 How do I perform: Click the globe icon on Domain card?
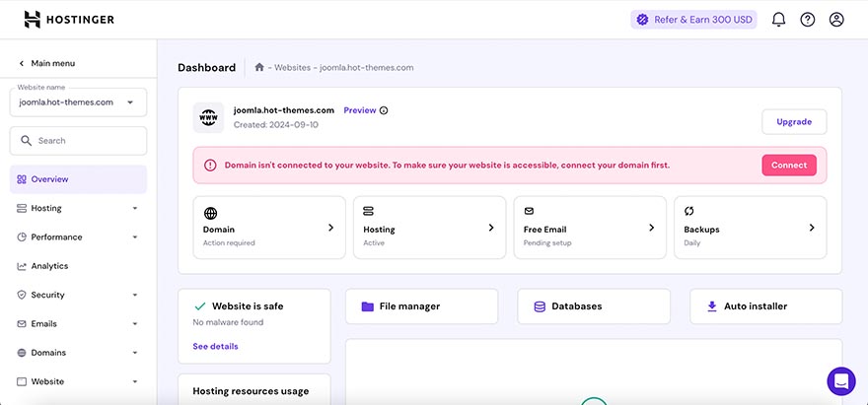click(210, 213)
